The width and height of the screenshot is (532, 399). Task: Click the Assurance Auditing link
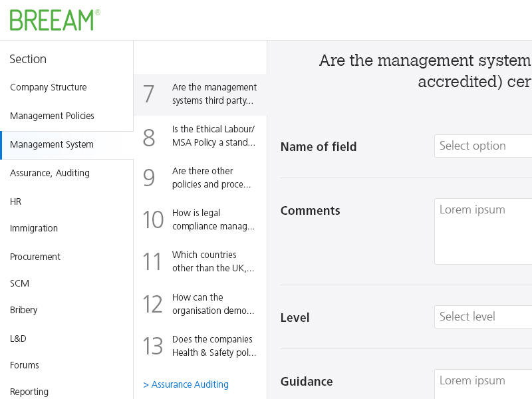click(x=186, y=384)
